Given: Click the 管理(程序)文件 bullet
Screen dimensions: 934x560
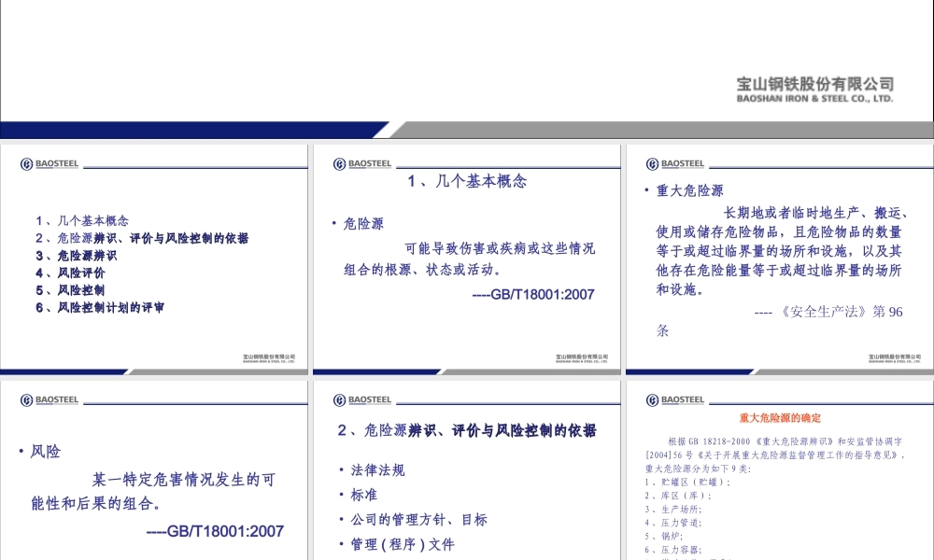Looking at the screenshot, I should click(x=403, y=544).
